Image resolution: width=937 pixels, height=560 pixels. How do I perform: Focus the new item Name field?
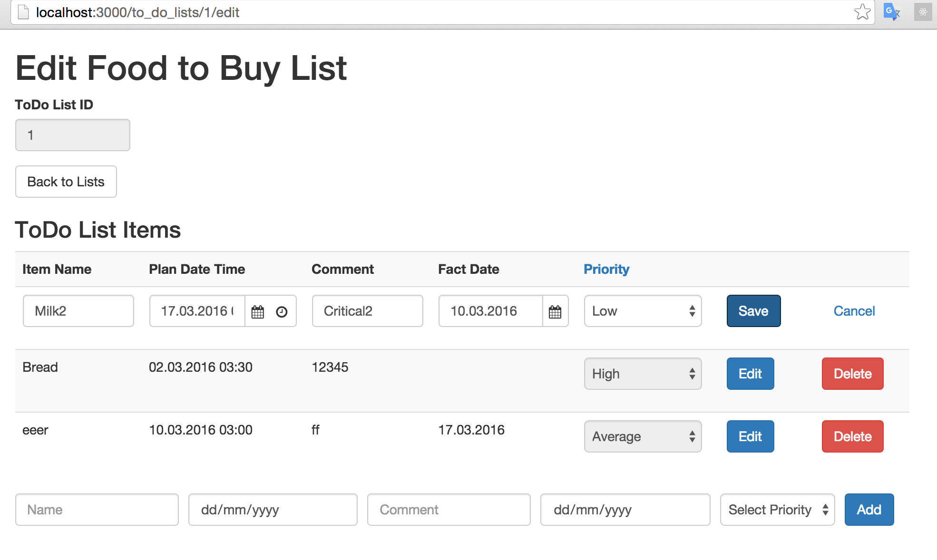pos(97,510)
